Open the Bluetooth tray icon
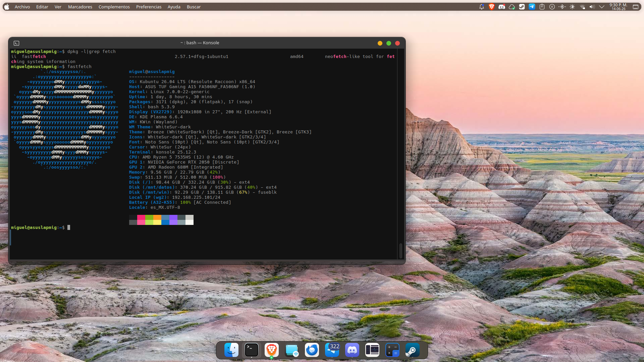 (562, 7)
